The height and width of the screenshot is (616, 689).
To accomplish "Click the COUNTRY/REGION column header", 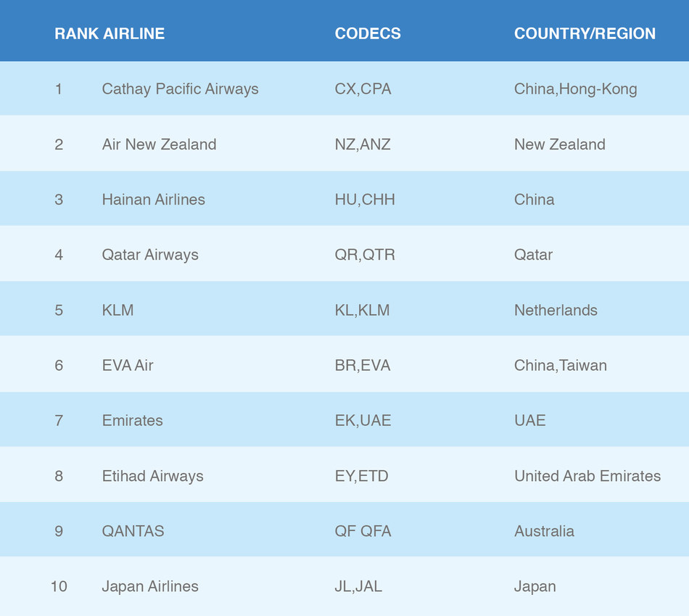I will click(x=585, y=33).
